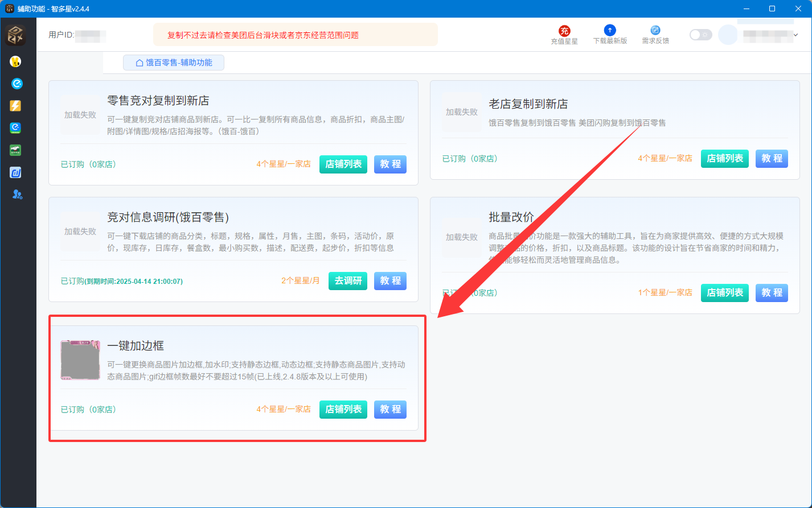Open the Ele.me round blue sidebar icon
The width and height of the screenshot is (812, 508).
[x=17, y=84]
